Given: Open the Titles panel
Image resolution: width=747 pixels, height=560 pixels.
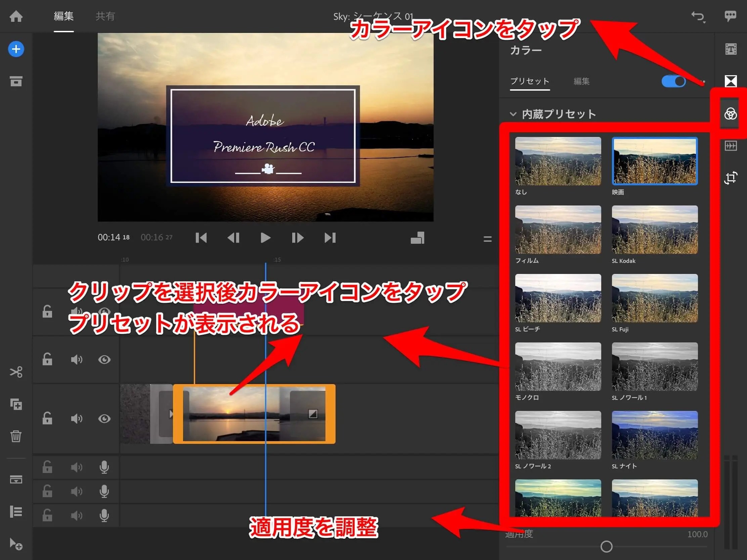Looking at the screenshot, I should click(x=731, y=49).
